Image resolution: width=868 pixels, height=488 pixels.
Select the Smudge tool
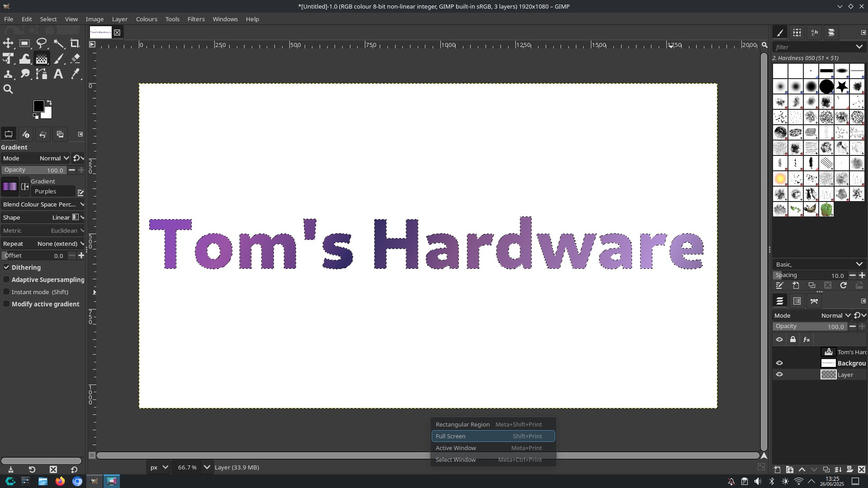(x=25, y=74)
